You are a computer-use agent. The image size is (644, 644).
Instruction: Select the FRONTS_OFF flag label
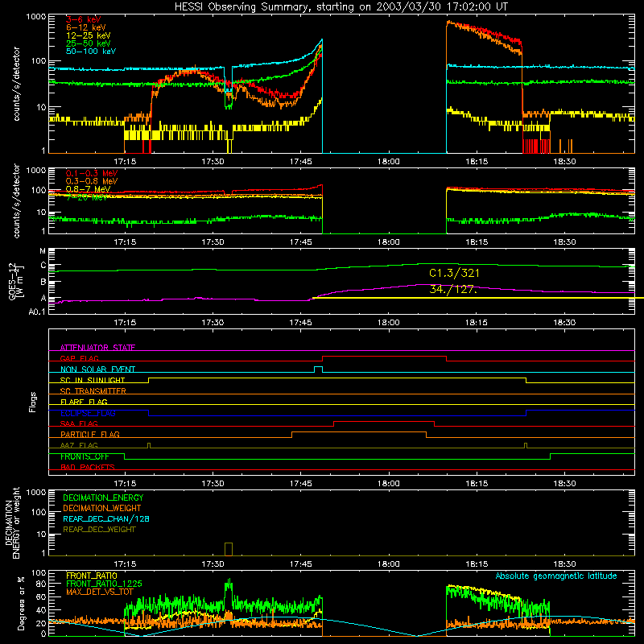(85, 456)
